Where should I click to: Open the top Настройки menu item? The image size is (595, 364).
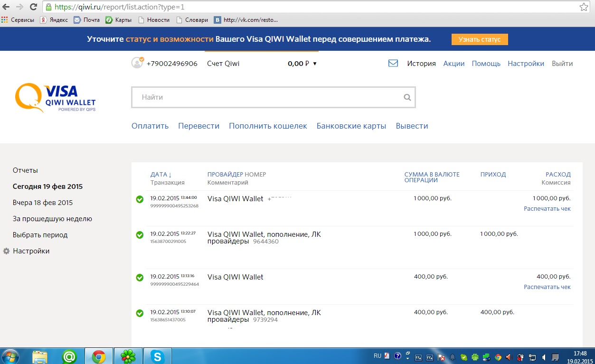pyautogui.click(x=526, y=64)
